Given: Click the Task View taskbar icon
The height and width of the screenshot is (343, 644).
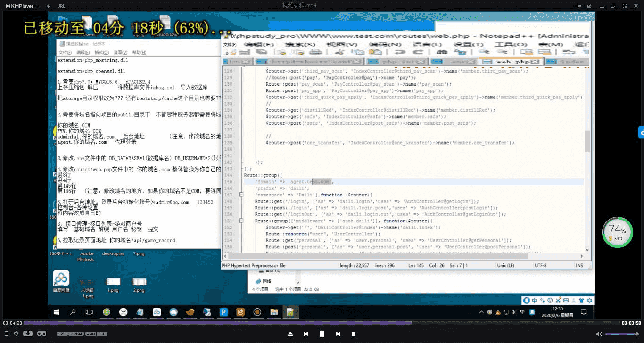Looking at the screenshot, I should pos(89,312).
